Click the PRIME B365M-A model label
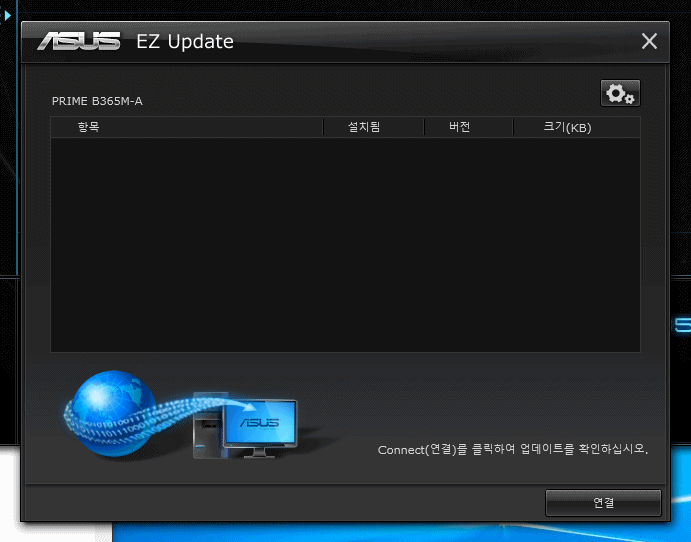Image resolution: width=691 pixels, height=542 pixels. coord(97,101)
